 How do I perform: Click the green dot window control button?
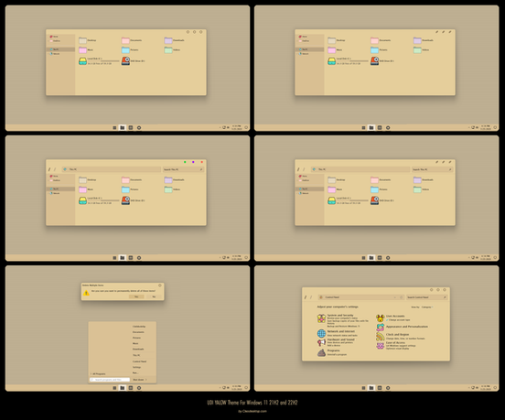185,162
